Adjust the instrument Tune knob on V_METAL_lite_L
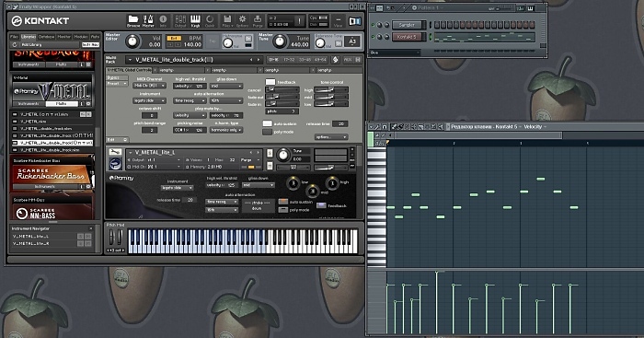This screenshot has width=644, height=338. pyautogui.click(x=283, y=155)
